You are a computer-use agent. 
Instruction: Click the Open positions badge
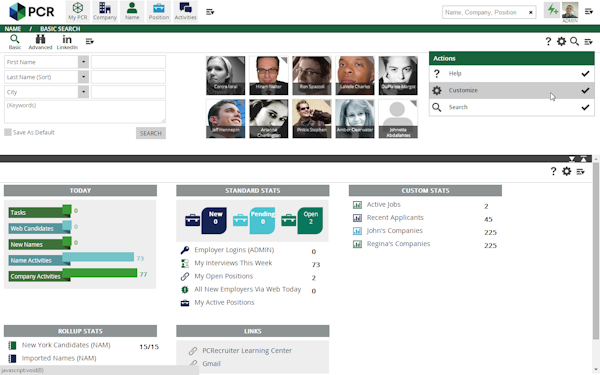310,220
